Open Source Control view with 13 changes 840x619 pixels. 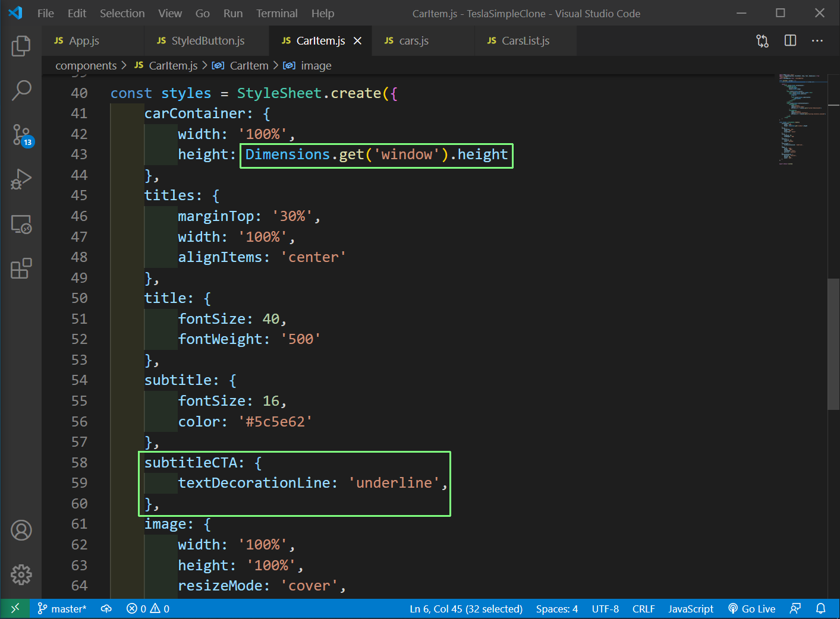[x=22, y=135]
